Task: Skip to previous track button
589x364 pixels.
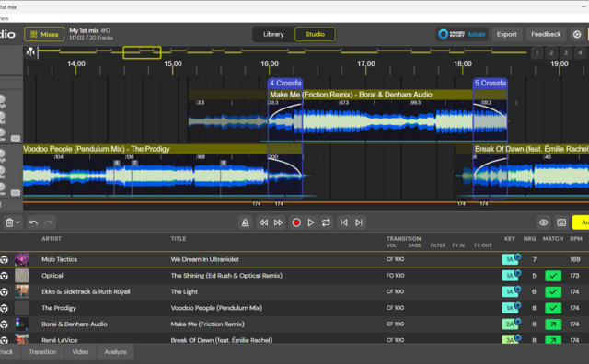Action: [343, 222]
